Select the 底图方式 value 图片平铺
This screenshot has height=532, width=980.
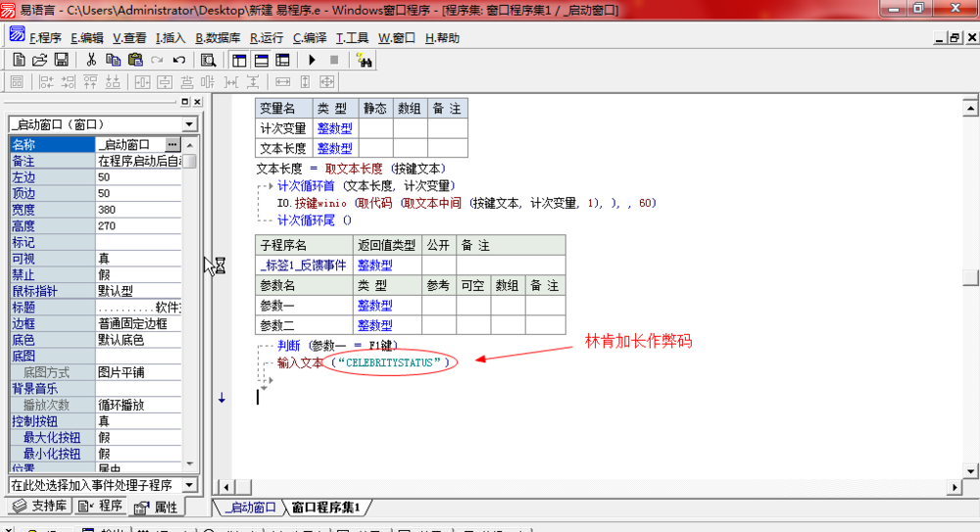point(138,372)
